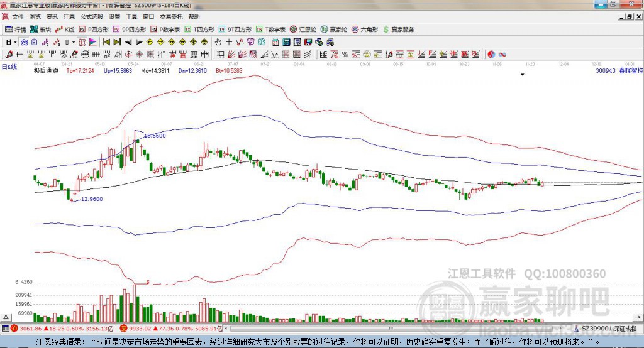Screen dimensions: 644x348
Task: Open the 江恩 menu
Action: click(x=69, y=17)
